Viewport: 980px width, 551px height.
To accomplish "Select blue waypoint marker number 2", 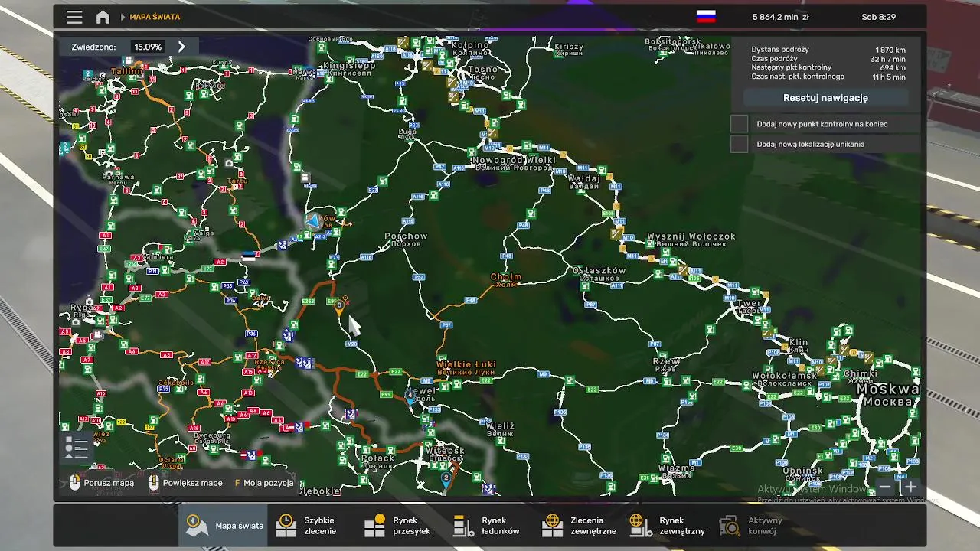I will (x=446, y=479).
